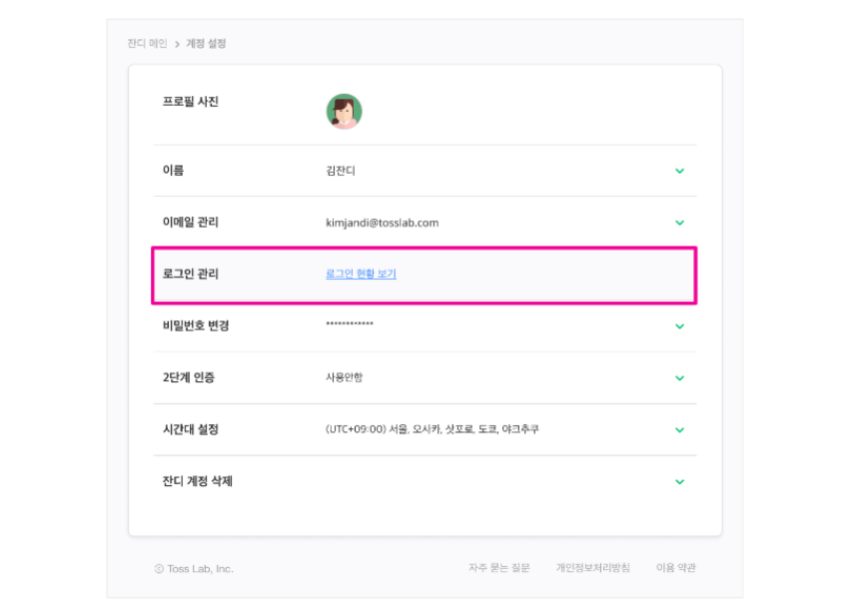Expand the 2단계 인증 chevron arrow
This screenshot has height=616, width=863.
(x=679, y=378)
